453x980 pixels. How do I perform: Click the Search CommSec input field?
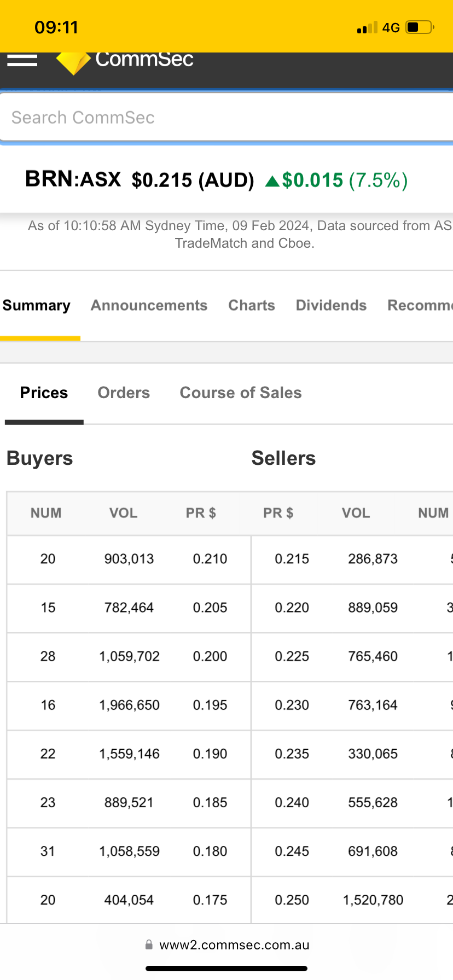tap(226, 118)
